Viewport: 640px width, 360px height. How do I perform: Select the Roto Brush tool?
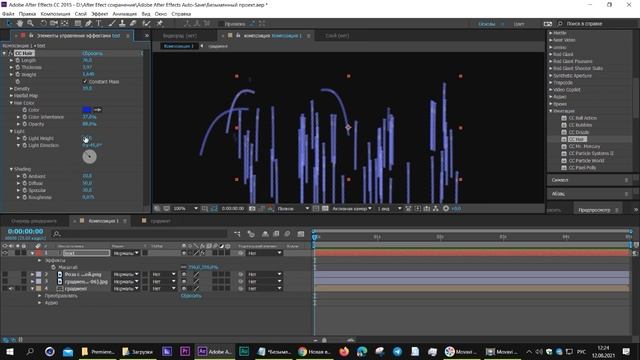(146, 24)
